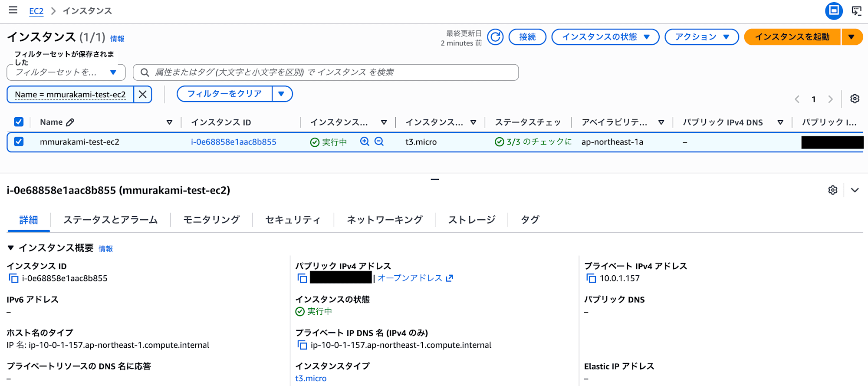Collapse the instance detail panel chevron

click(x=855, y=190)
